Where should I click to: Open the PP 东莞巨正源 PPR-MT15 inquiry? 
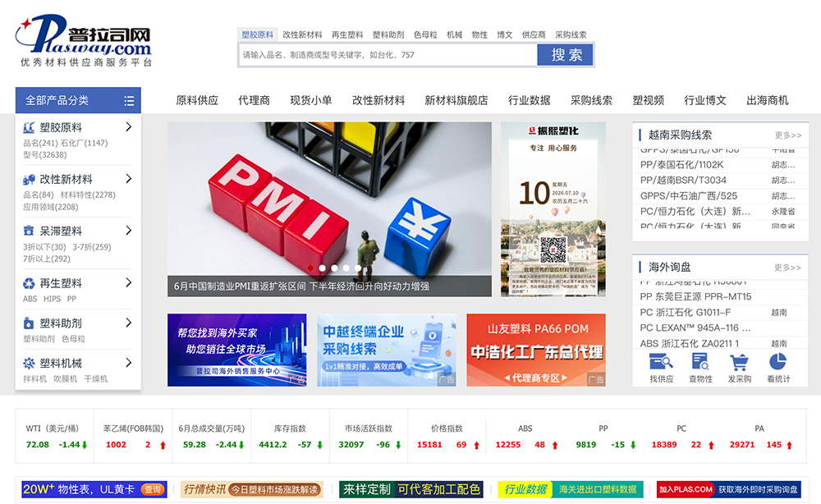695,297
